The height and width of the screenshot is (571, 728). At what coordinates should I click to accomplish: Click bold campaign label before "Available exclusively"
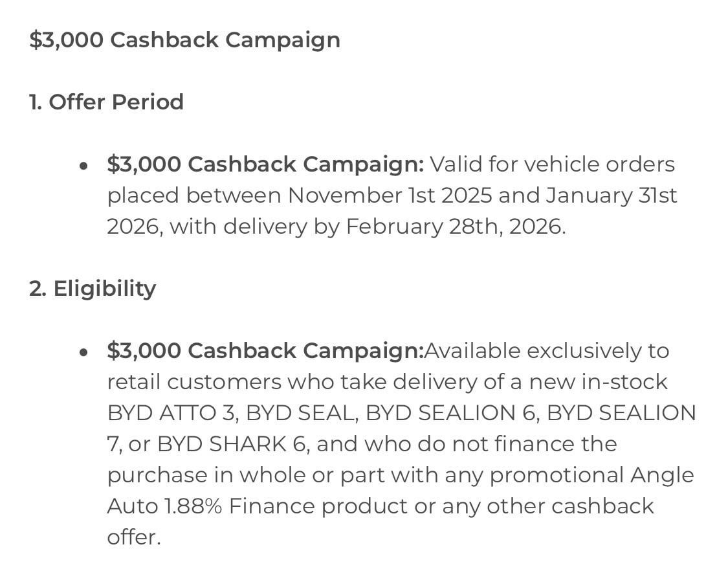tap(265, 351)
